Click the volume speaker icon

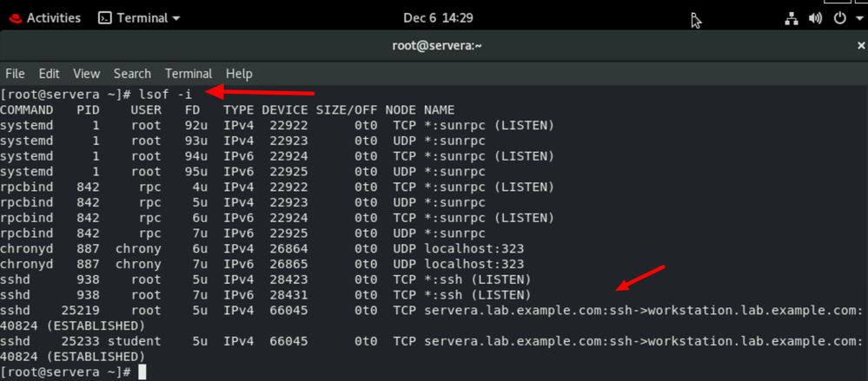pyautogui.click(x=815, y=18)
